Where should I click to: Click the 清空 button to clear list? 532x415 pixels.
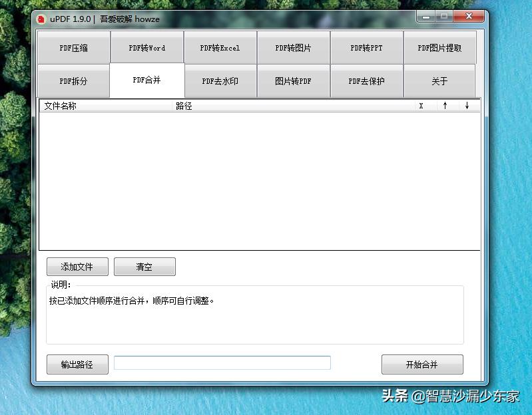[144, 267]
